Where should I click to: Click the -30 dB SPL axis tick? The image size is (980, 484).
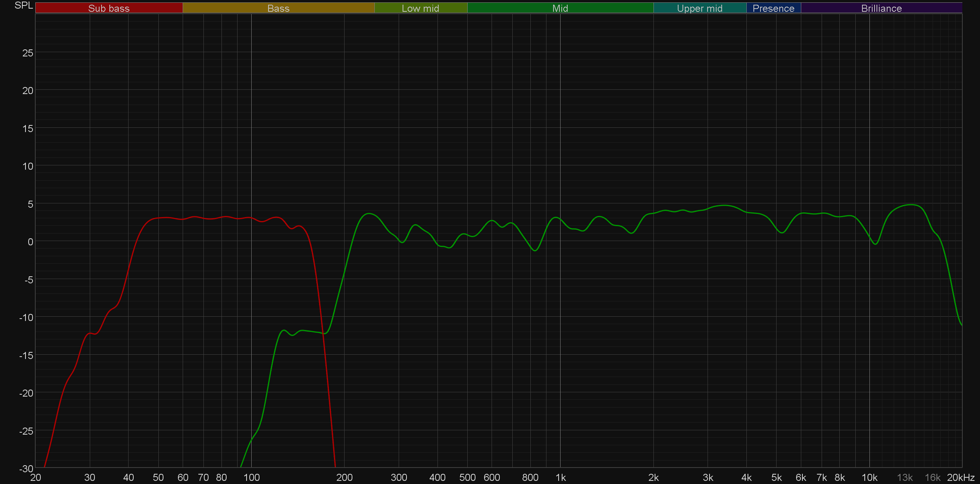pos(26,468)
